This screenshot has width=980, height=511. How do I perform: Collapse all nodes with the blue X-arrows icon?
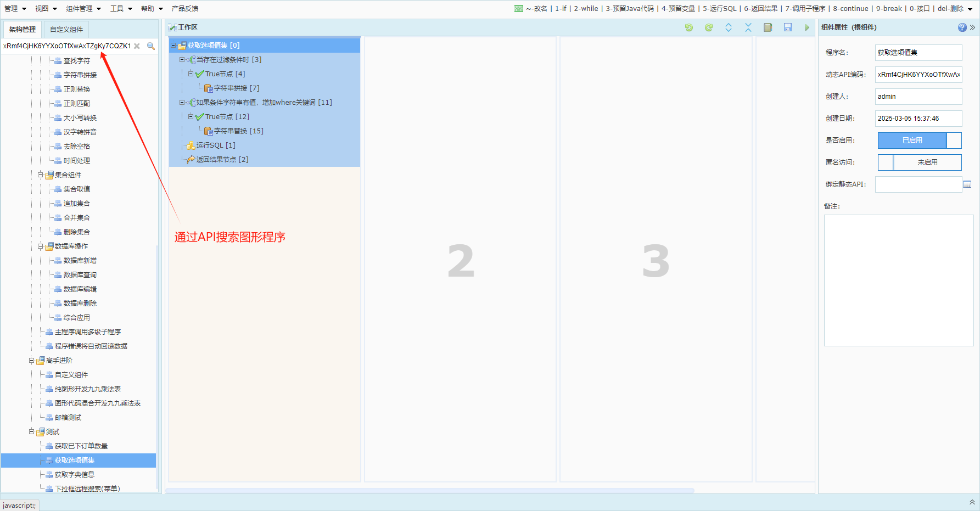pos(748,27)
